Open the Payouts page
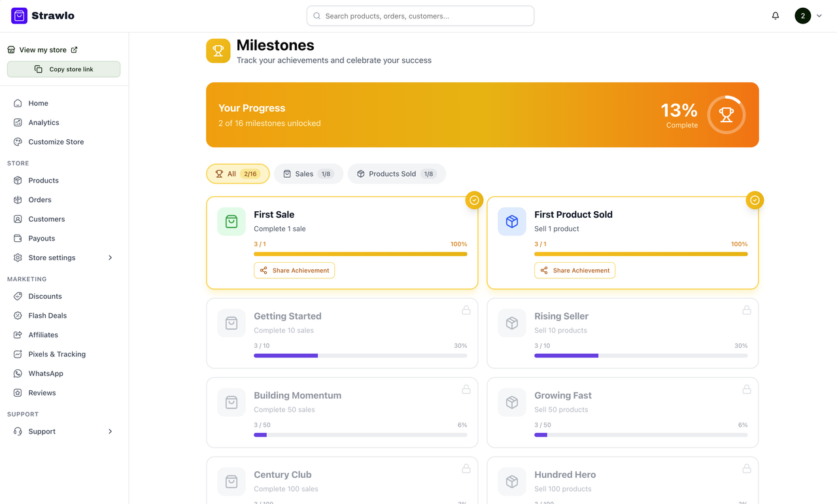Viewport: 837px width, 504px height. pos(41,238)
